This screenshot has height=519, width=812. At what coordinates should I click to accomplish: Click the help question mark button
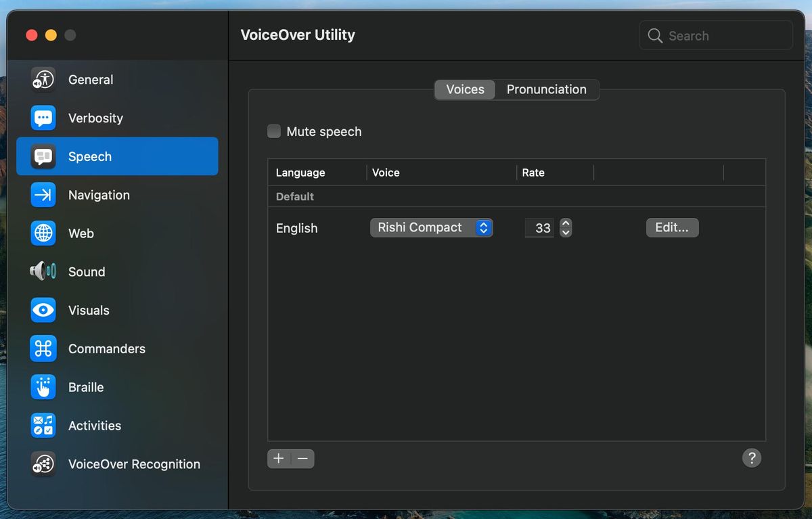coord(751,458)
